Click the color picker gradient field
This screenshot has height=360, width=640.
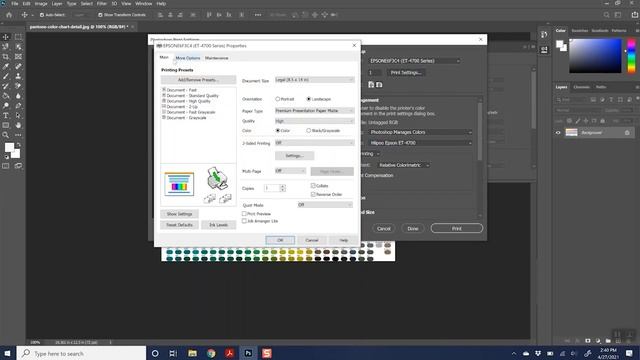[x=595, y=56]
